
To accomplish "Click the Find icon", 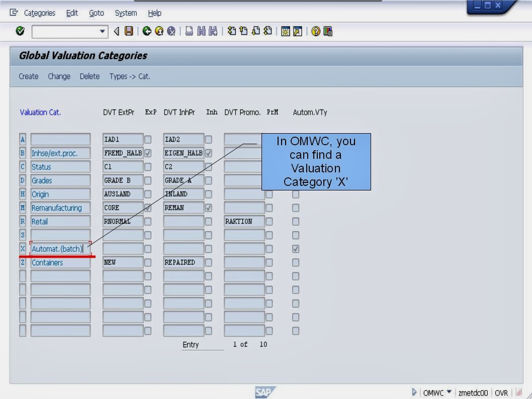I will tap(200, 31).
